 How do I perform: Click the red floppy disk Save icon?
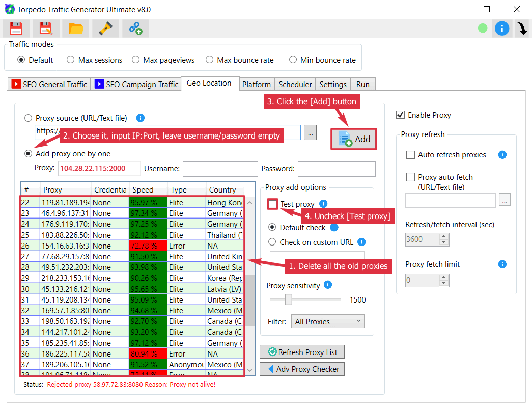tap(16, 29)
